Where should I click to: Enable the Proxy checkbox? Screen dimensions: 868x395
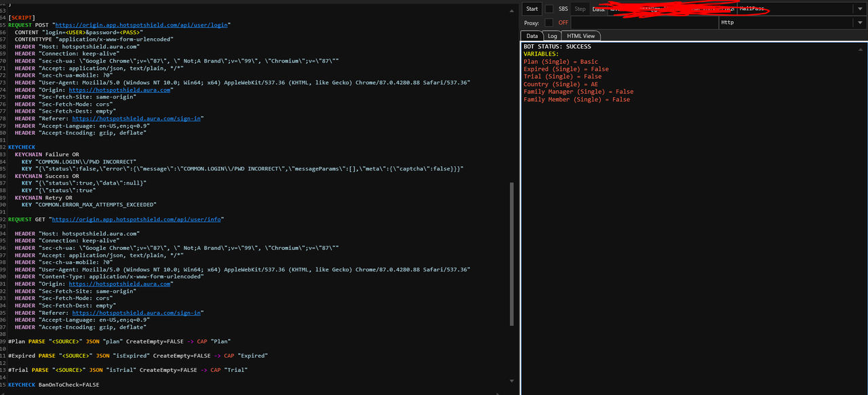click(x=549, y=22)
